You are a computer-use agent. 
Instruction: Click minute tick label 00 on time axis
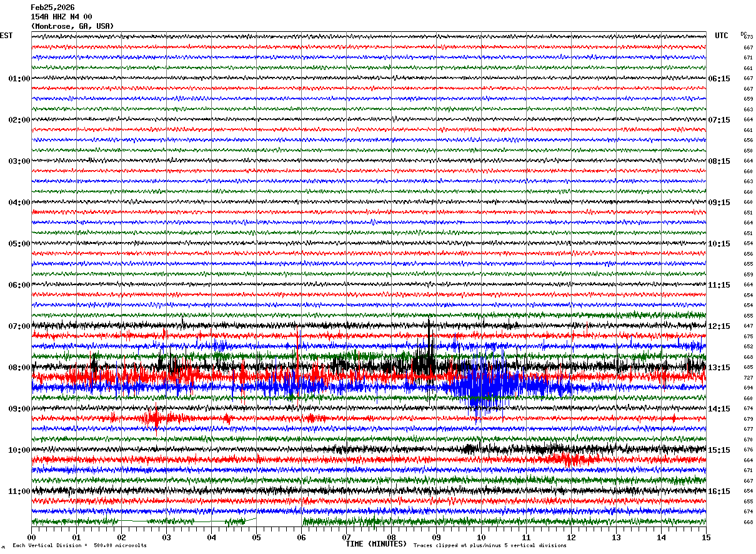[x=31, y=537]
